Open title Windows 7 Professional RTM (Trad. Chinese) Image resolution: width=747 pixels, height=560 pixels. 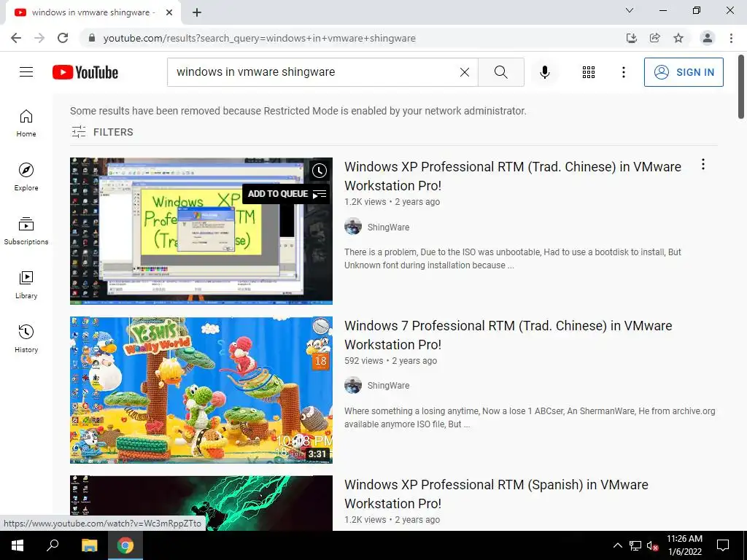[x=508, y=335]
